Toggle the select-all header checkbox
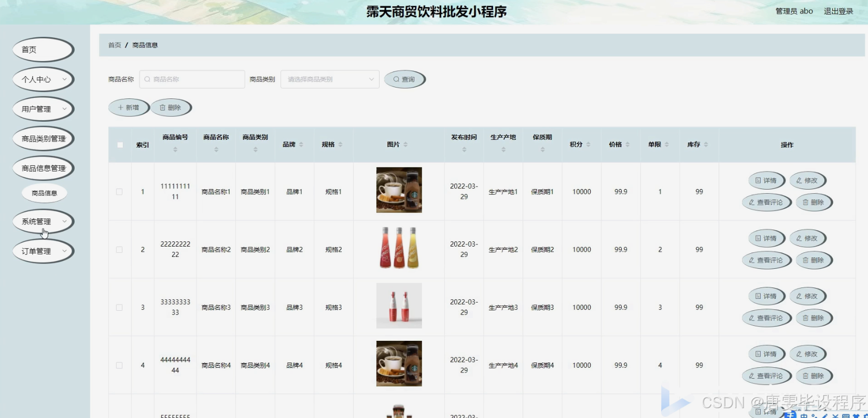Image resolution: width=868 pixels, height=418 pixels. pyautogui.click(x=120, y=145)
